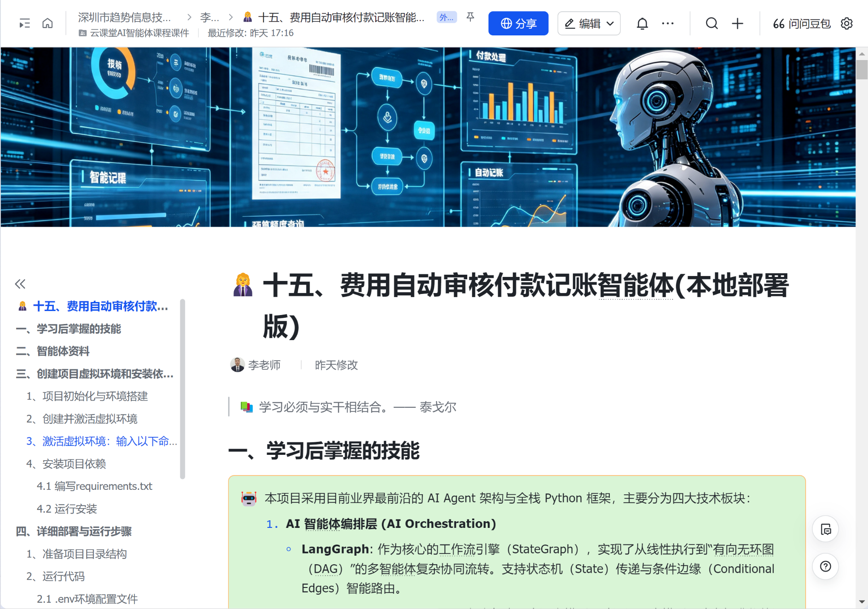Click outline panel scrollbar
868x609 pixels.
tap(182, 389)
